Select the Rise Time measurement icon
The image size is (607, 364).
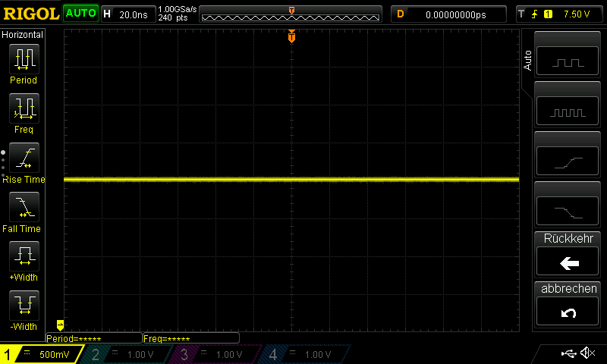(24, 158)
